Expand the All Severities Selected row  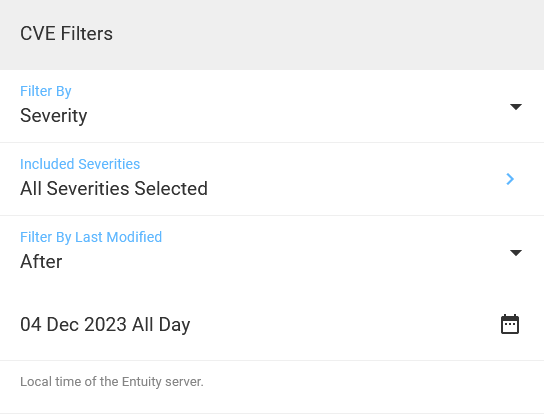click(x=272, y=179)
